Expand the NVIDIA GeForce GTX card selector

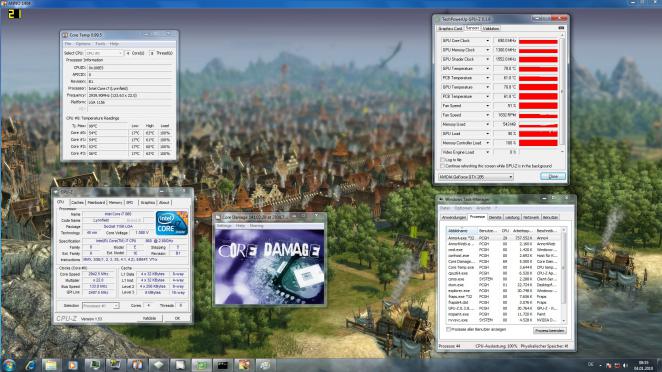click(476, 177)
